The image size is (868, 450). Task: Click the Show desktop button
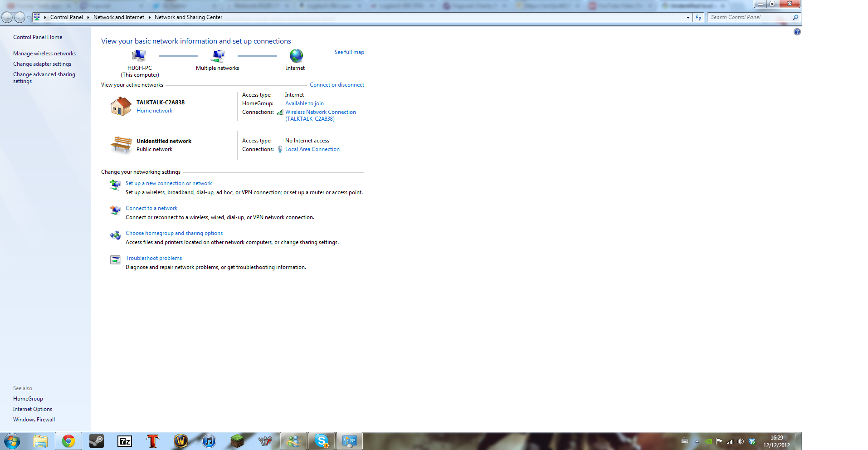point(799,441)
